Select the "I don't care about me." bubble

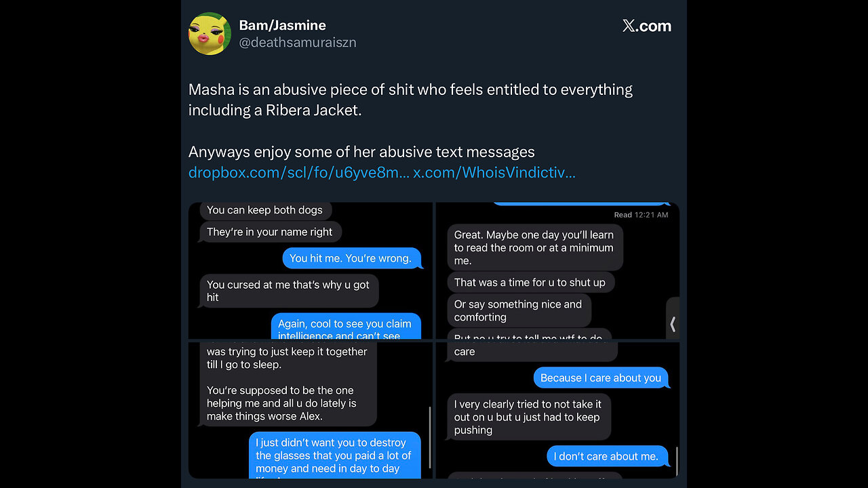coord(606,456)
